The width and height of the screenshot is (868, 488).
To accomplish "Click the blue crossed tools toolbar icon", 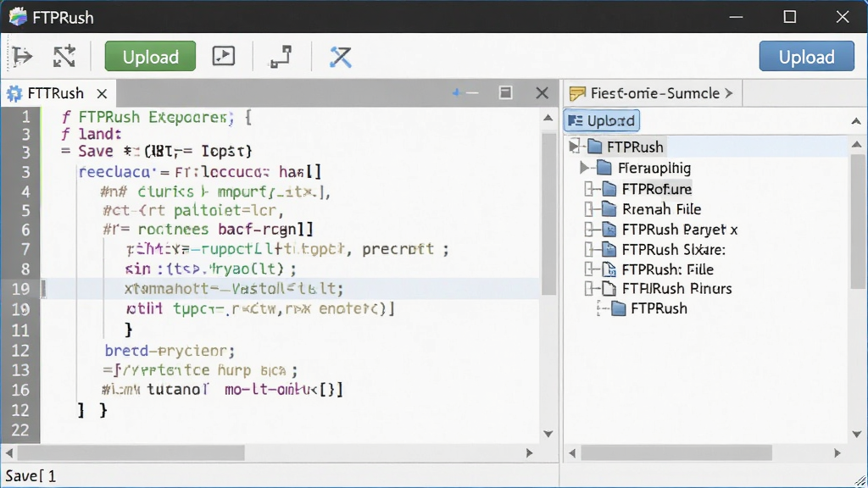I will [341, 57].
